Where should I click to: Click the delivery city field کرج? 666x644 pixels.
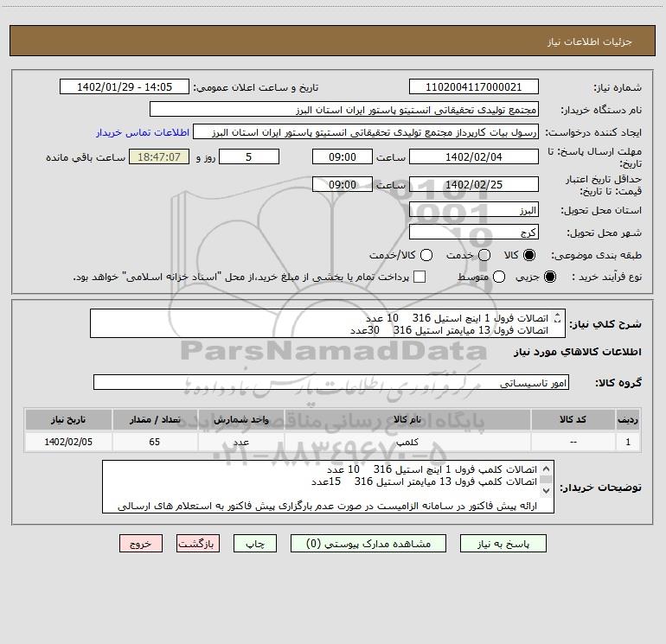click(x=474, y=233)
